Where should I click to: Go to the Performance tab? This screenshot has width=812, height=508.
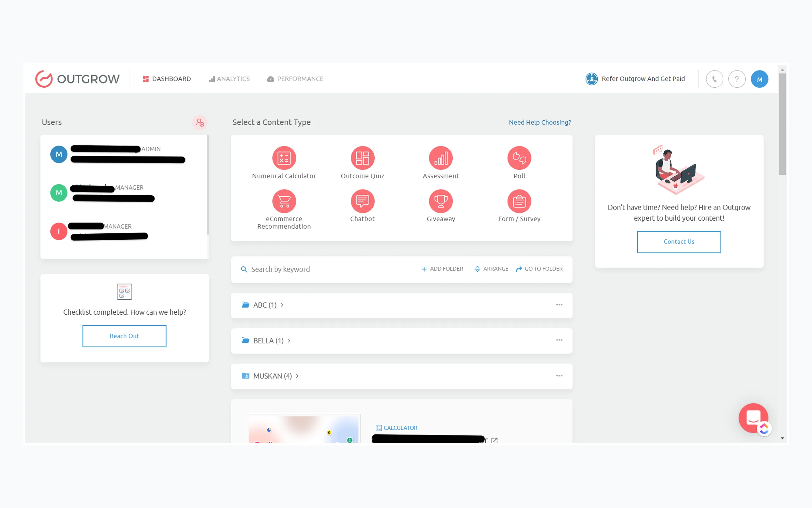point(295,79)
